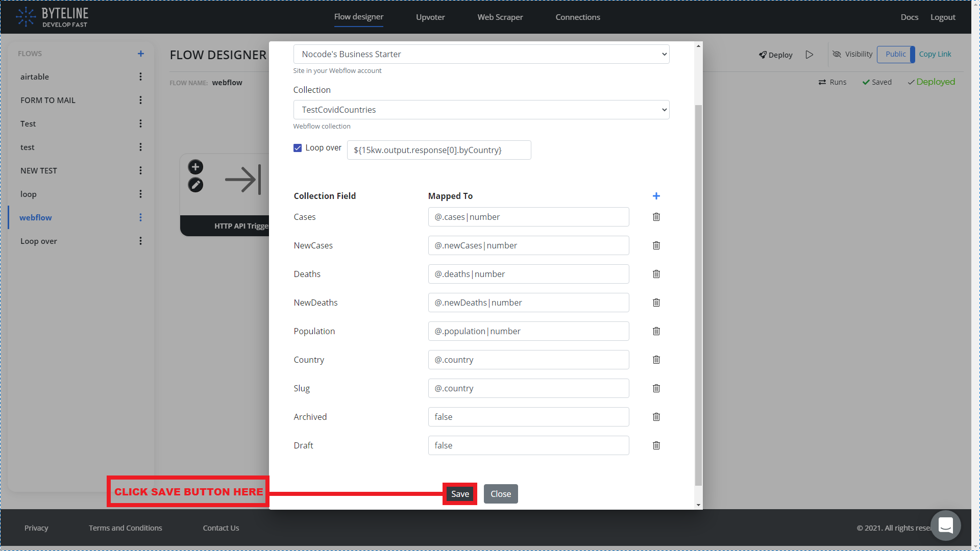Click the Close button

[501, 494]
